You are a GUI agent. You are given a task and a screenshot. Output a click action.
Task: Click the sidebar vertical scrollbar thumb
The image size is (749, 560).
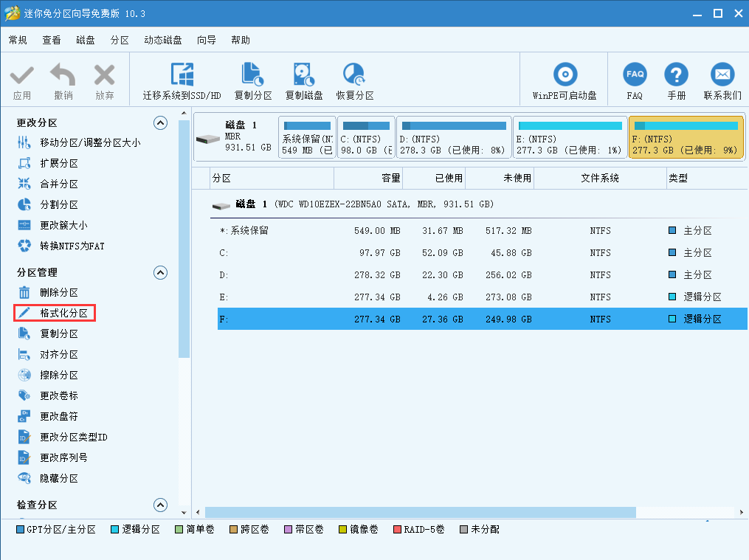pos(184,239)
